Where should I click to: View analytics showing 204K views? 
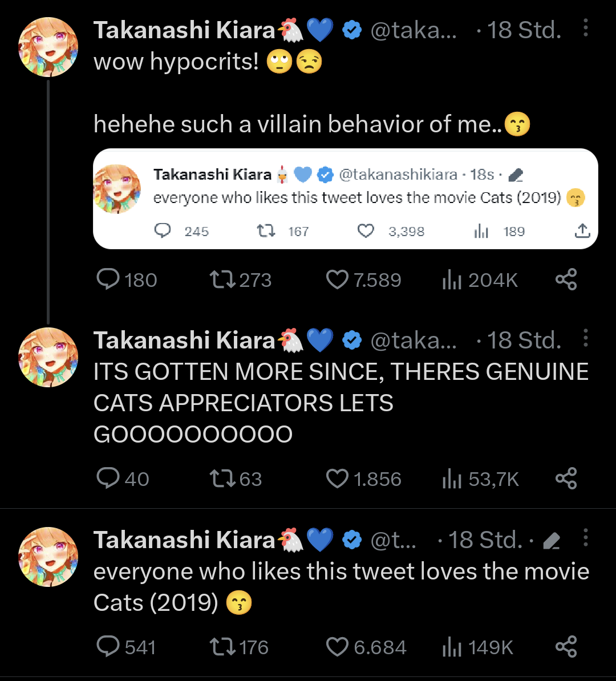tap(480, 279)
